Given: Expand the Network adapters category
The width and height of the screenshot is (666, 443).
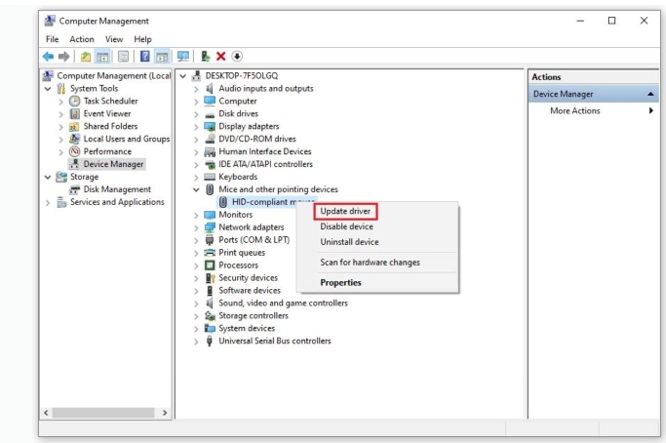Looking at the screenshot, I should coord(196,227).
